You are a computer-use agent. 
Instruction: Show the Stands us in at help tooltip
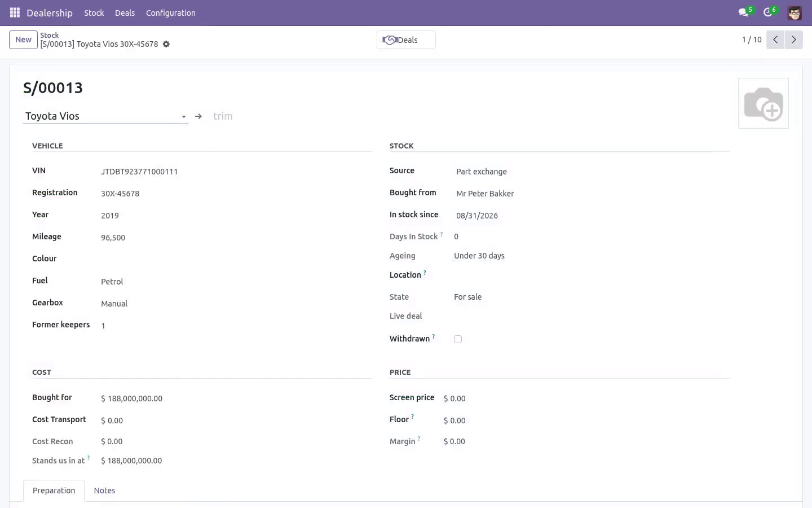coord(89,458)
